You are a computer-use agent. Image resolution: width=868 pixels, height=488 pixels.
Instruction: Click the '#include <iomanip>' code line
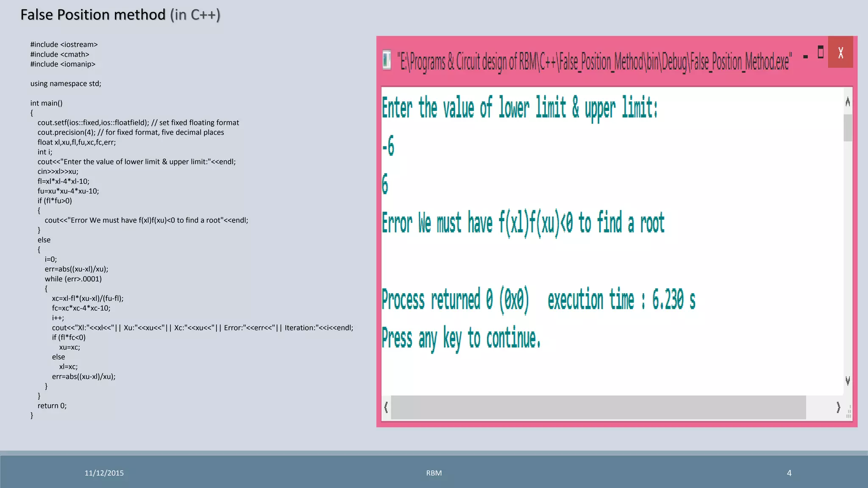point(63,64)
